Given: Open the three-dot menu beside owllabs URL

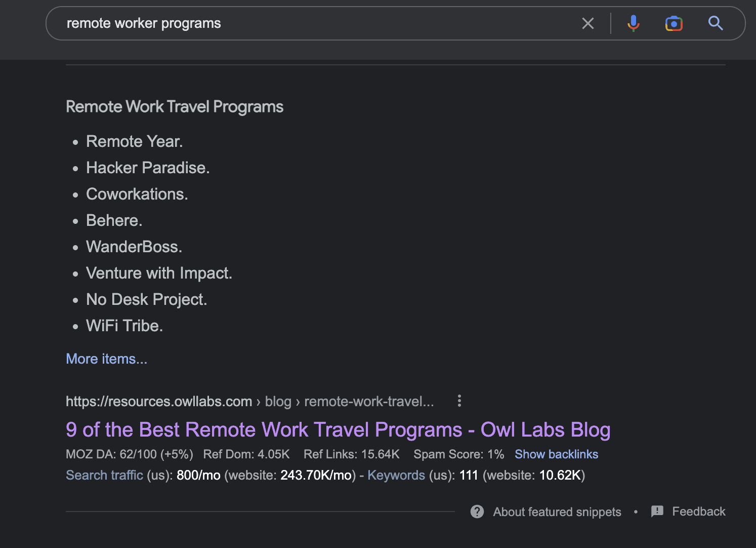Looking at the screenshot, I should [x=459, y=401].
